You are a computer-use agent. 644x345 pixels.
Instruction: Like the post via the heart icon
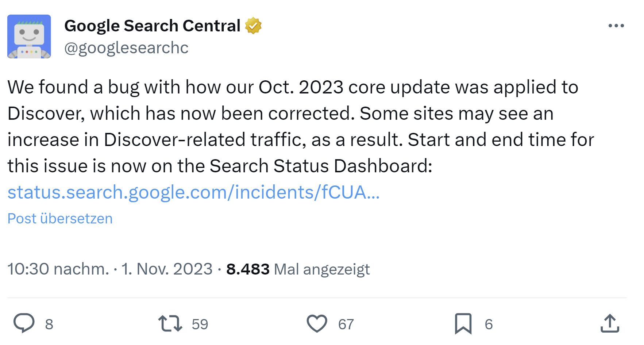click(x=317, y=323)
